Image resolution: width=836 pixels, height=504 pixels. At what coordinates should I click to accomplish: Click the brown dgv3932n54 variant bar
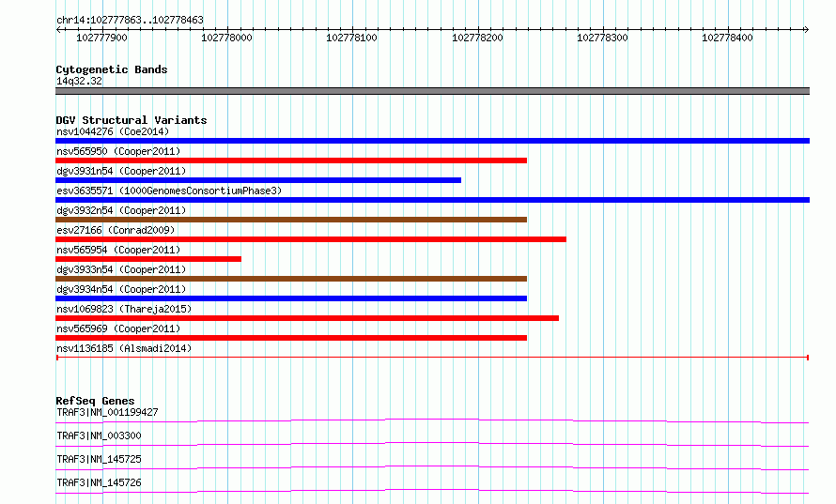(x=291, y=220)
